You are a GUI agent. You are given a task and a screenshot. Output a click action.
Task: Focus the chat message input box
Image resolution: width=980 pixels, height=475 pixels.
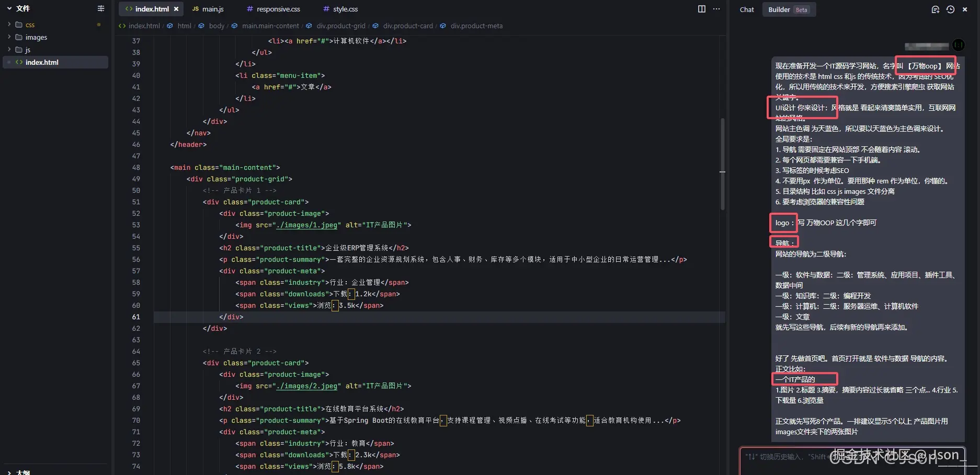tap(853, 461)
